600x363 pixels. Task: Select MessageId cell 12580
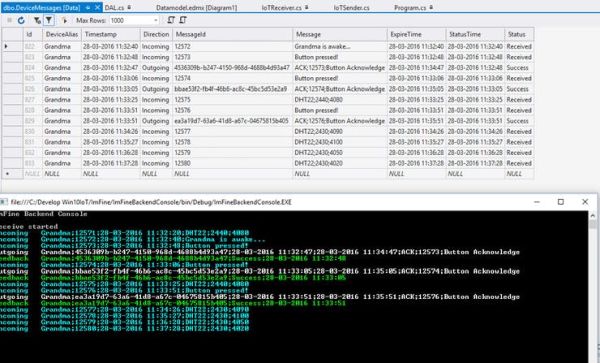coord(232,163)
